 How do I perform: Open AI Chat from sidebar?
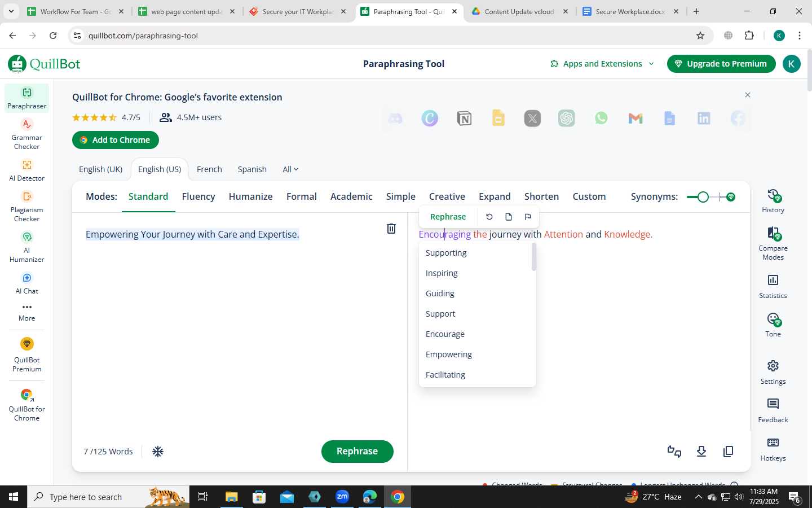click(27, 283)
